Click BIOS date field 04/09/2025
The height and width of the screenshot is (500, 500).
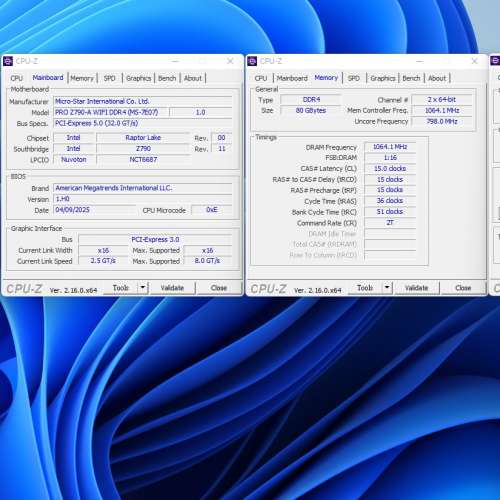94,210
